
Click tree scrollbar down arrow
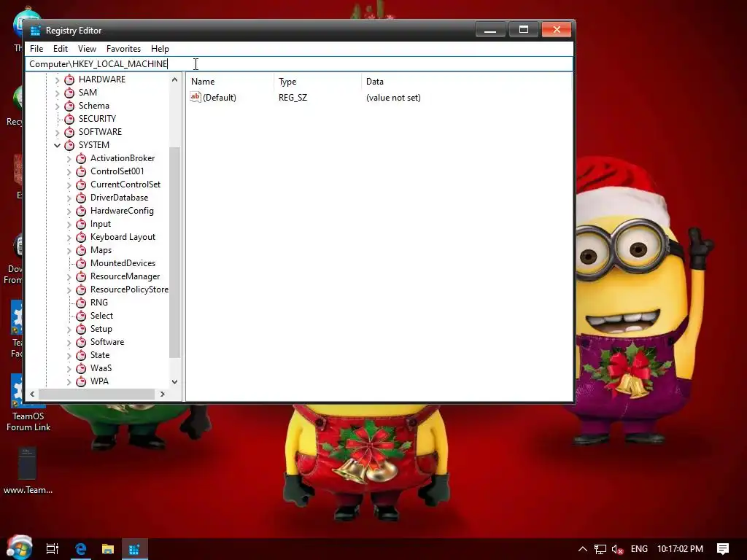175,382
